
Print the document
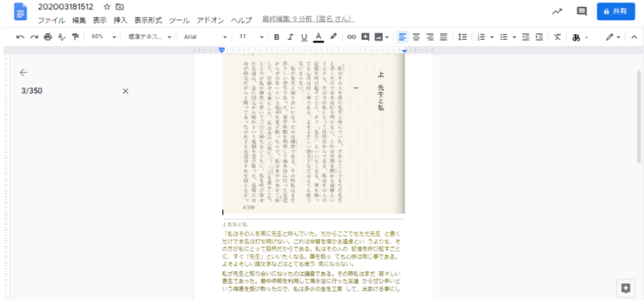click(x=48, y=37)
